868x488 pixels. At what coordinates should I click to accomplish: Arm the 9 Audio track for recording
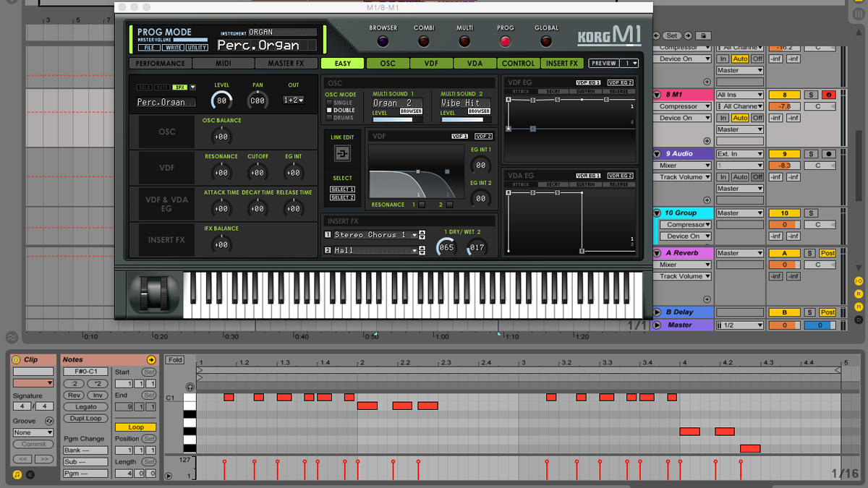point(828,154)
